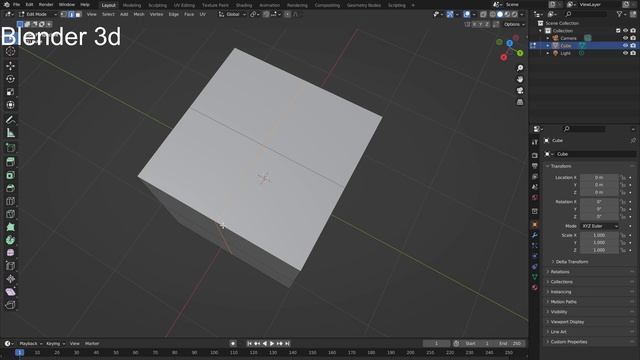Select the Shear tool
This screenshot has width=640, height=360.
point(11,292)
